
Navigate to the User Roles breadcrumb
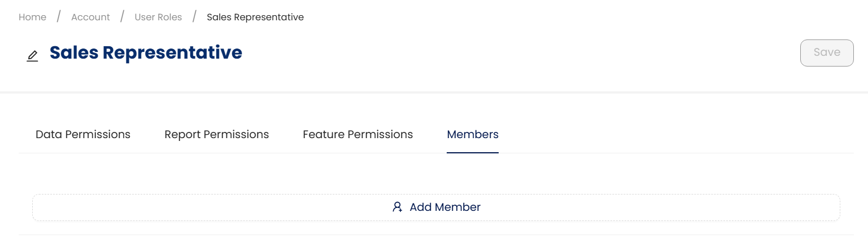coord(158,17)
